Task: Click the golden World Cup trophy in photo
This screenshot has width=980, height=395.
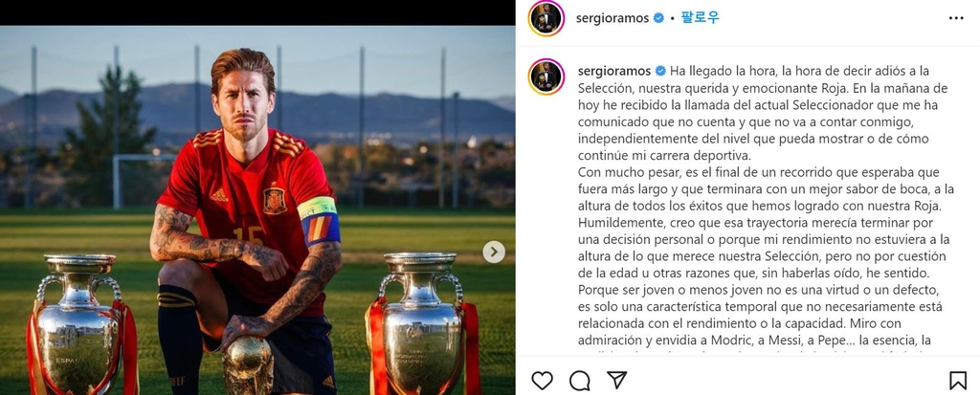Action: 248,365
